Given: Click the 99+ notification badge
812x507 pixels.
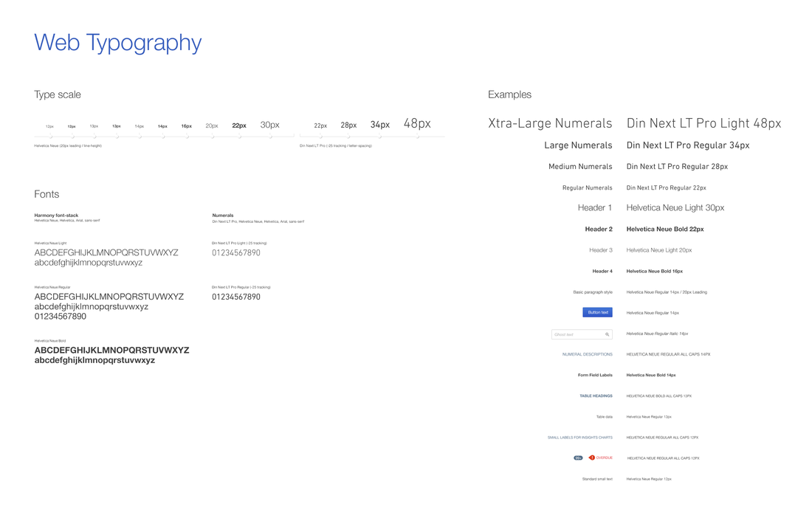Looking at the screenshot, I should [x=578, y=458].
